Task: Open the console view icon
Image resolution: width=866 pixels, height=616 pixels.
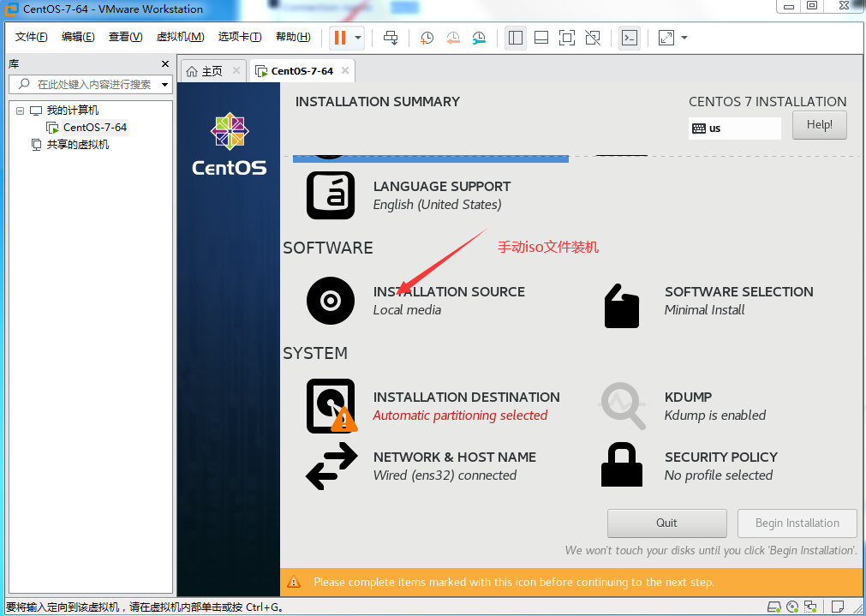Action: point(629,38)
